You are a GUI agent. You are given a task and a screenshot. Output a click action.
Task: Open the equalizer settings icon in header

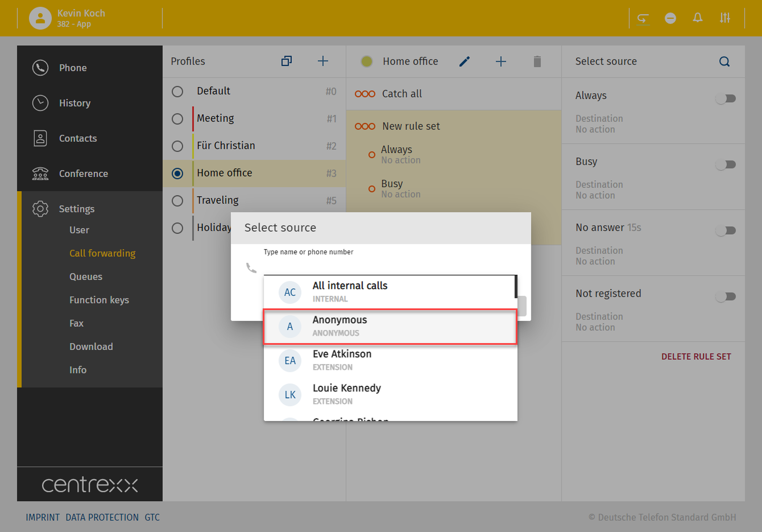tap(725, 18)
